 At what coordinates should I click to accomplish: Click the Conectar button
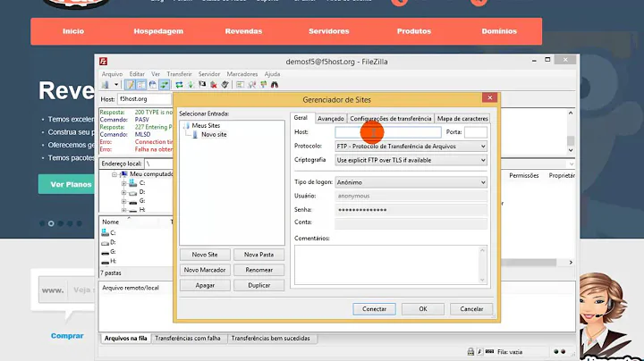coord(374,309)
